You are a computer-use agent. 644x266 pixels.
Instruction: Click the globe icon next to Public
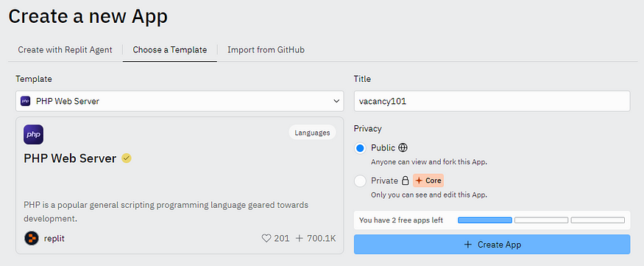tap(403, 147)
